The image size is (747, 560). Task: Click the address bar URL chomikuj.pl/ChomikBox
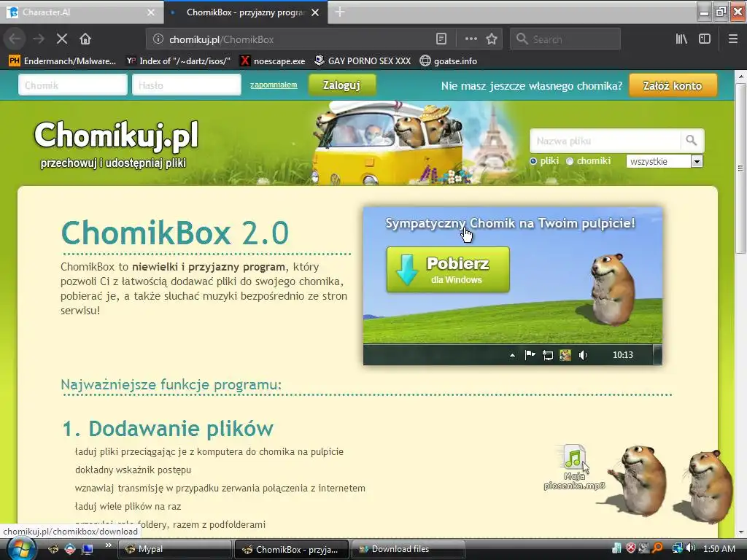point(222,39)
